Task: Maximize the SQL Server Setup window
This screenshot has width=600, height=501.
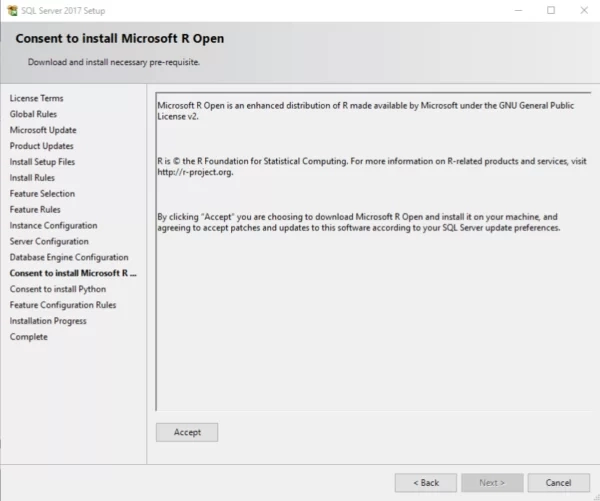Action: (x=551, y=10)
